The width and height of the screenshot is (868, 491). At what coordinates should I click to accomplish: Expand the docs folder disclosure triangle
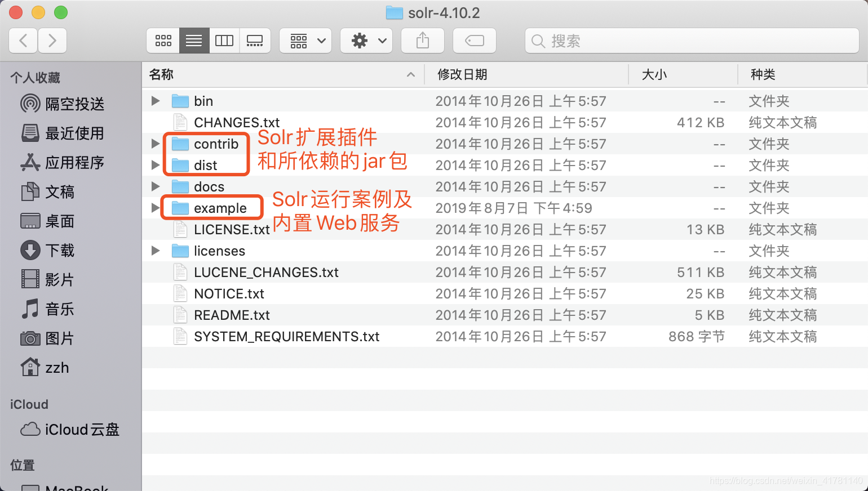point(156,186)
